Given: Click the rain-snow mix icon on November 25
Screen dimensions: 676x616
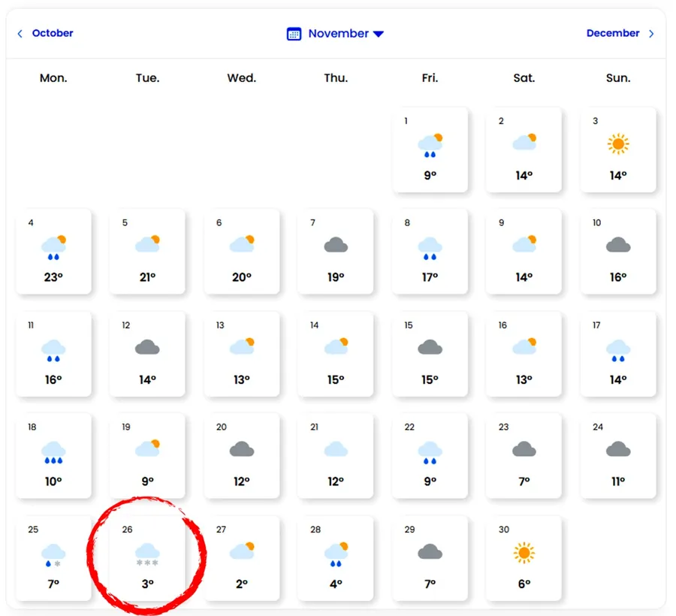Looking at the screenshot, I should coord(53,554).
